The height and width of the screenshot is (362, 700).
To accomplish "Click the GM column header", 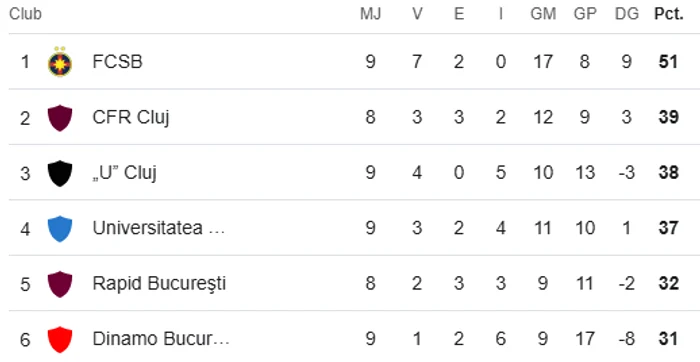I will (543, 14).
